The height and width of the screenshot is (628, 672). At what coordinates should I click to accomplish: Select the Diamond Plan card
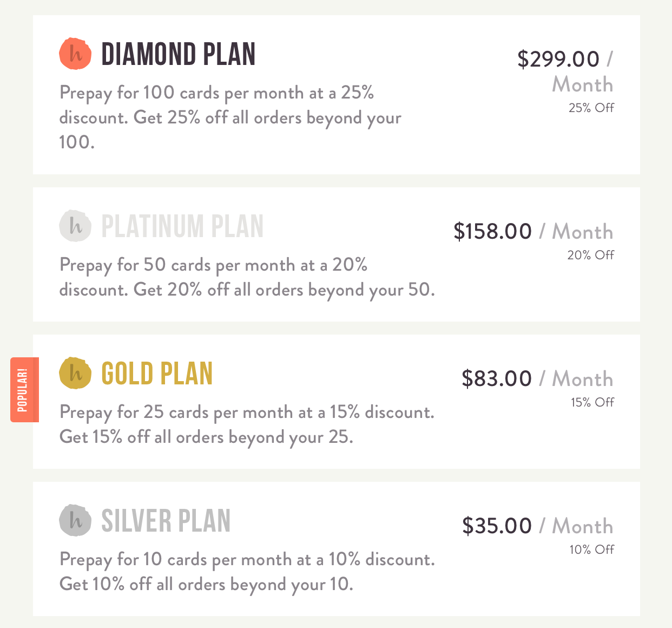point(336,95)
